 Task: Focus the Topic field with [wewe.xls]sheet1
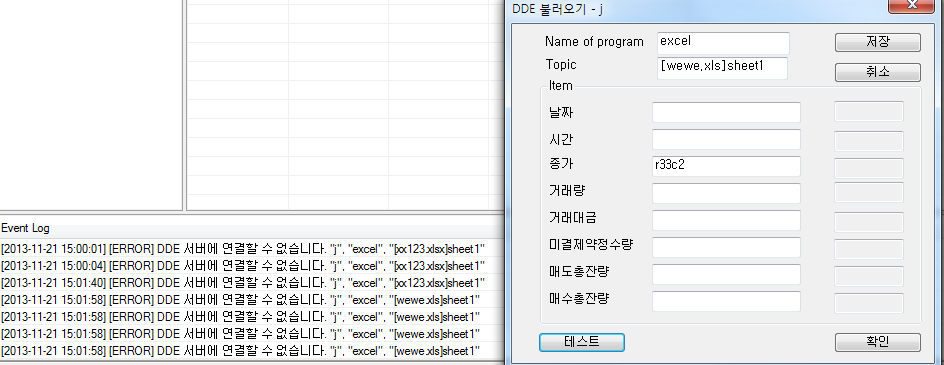722,68
